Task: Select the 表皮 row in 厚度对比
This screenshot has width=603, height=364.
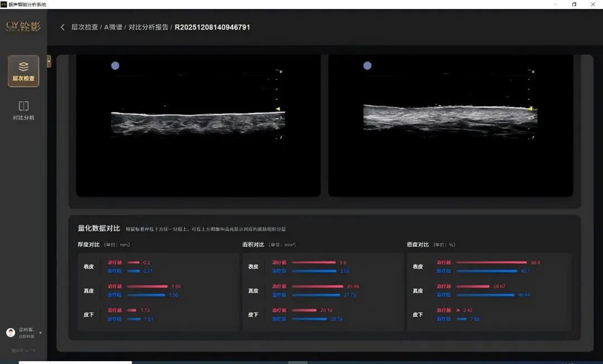Action: pos(89,266)
